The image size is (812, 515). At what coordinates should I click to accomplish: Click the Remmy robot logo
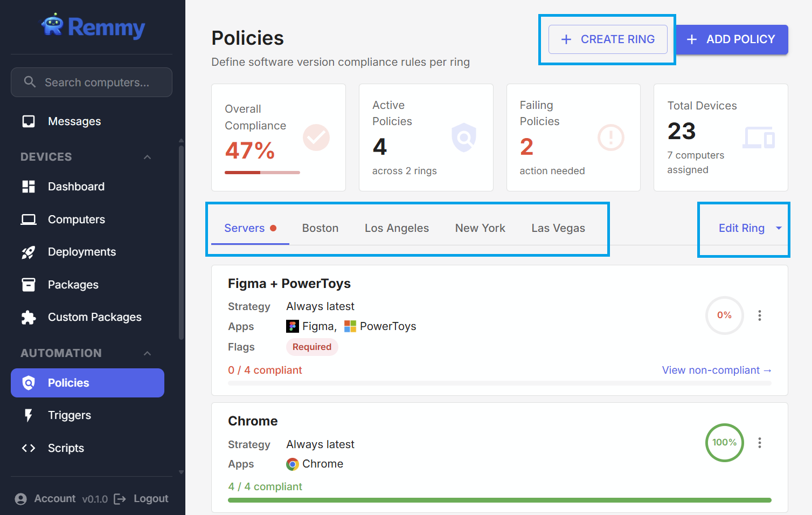coord(53,25)
